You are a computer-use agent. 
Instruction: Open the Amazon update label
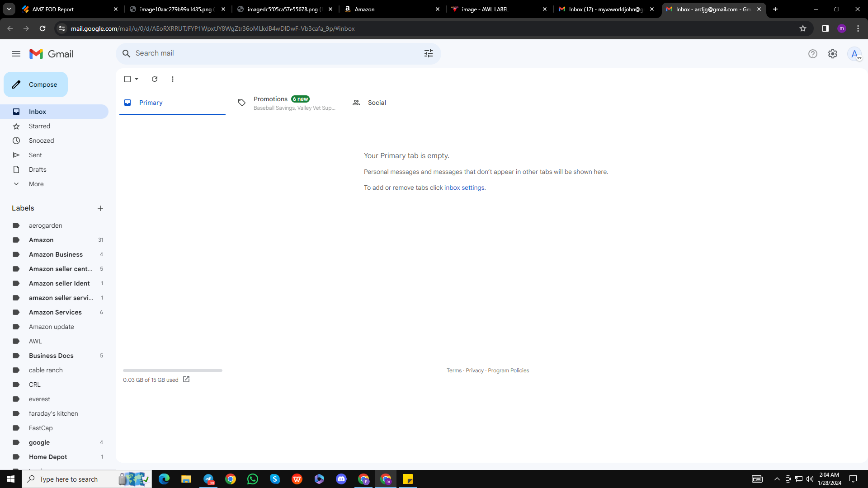point(54,327)
